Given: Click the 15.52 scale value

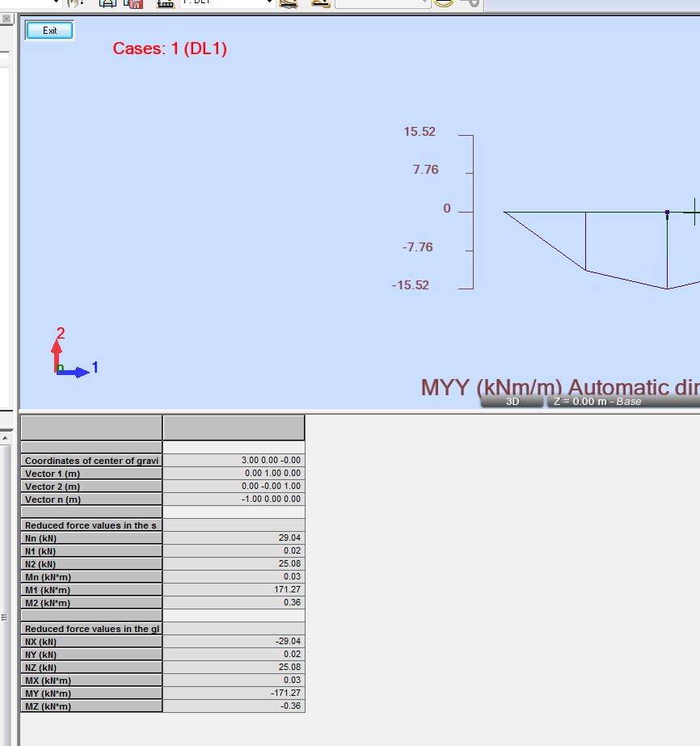Looking at the screenshot, I should 420,132.
